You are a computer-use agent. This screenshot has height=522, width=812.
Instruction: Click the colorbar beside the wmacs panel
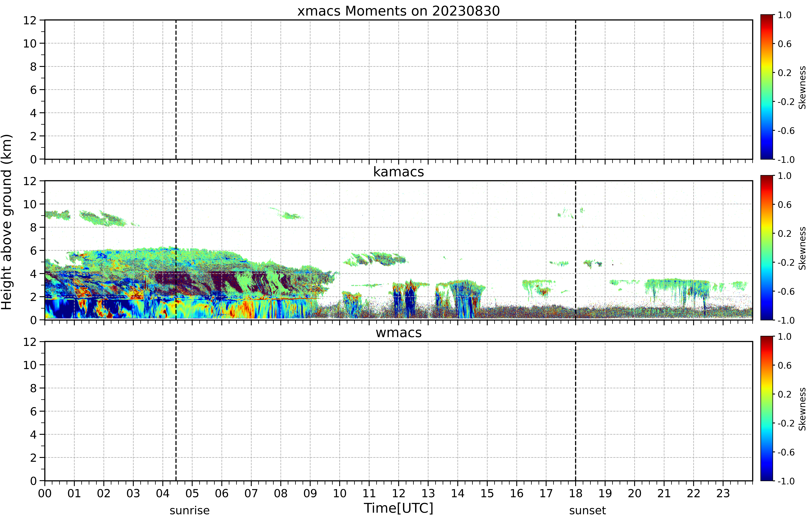767,408
